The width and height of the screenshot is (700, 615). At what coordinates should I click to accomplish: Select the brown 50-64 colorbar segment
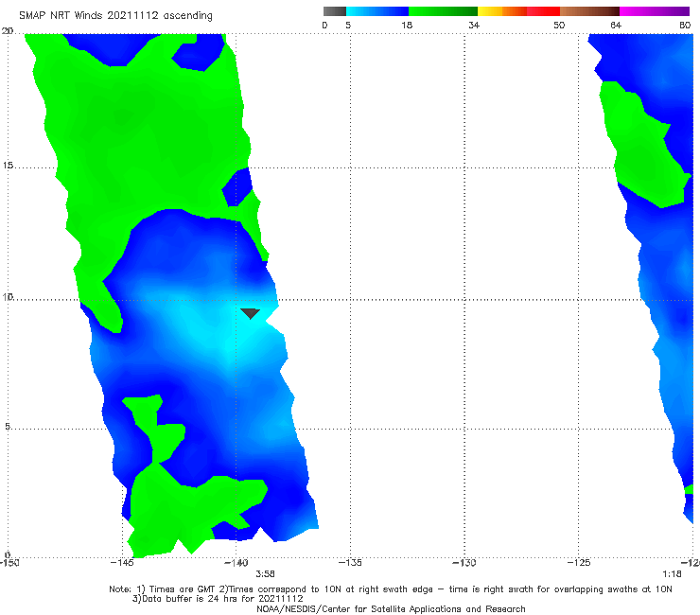pos(589,11)
